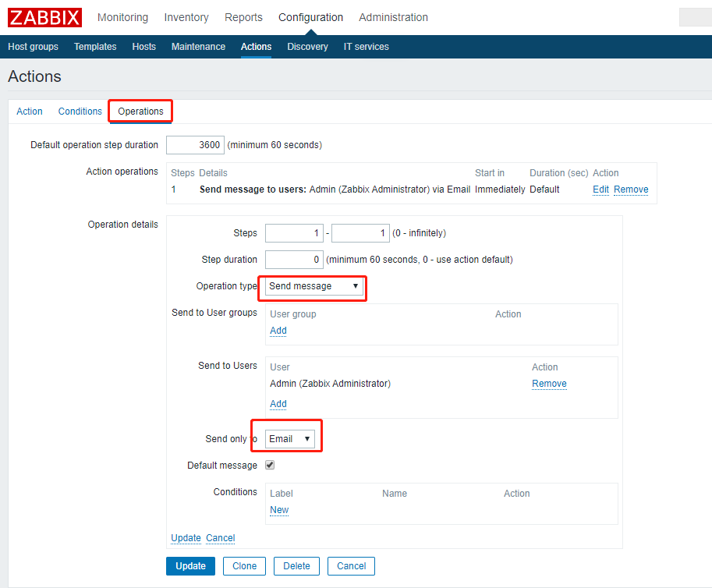Click the Step duration input field
The image size is (712, 588).
click(294, 260)
